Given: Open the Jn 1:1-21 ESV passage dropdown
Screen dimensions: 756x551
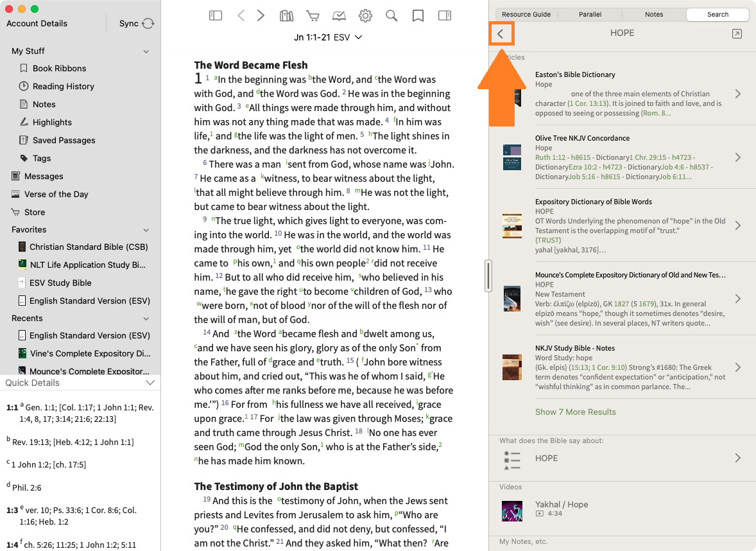Looking at the screenshot, I should click(x=328, y=37).
